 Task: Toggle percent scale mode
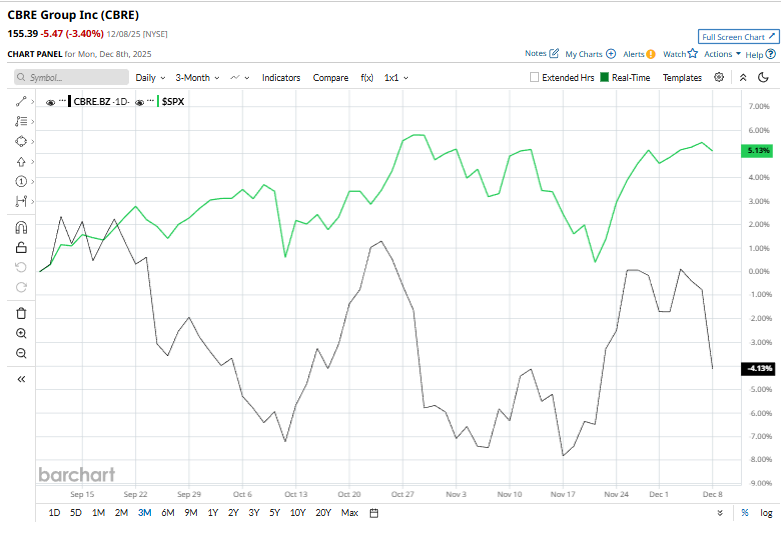[x=745, y=513]
